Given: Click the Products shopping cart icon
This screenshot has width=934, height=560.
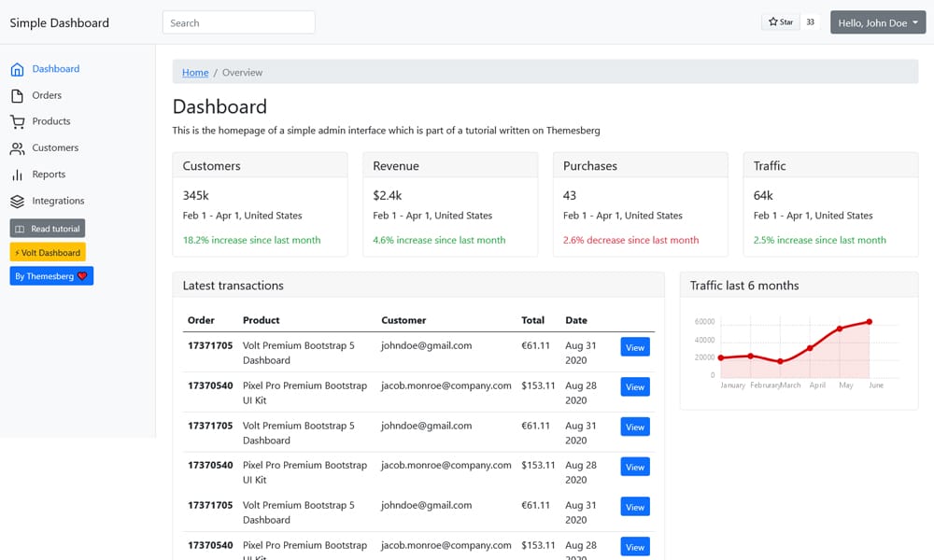Looking at the screenshot, I should [18, 121].
